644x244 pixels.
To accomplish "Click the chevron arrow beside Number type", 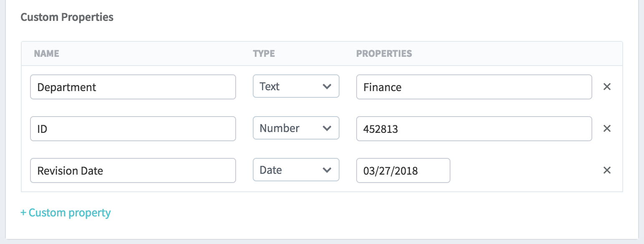I will [327, 129].
